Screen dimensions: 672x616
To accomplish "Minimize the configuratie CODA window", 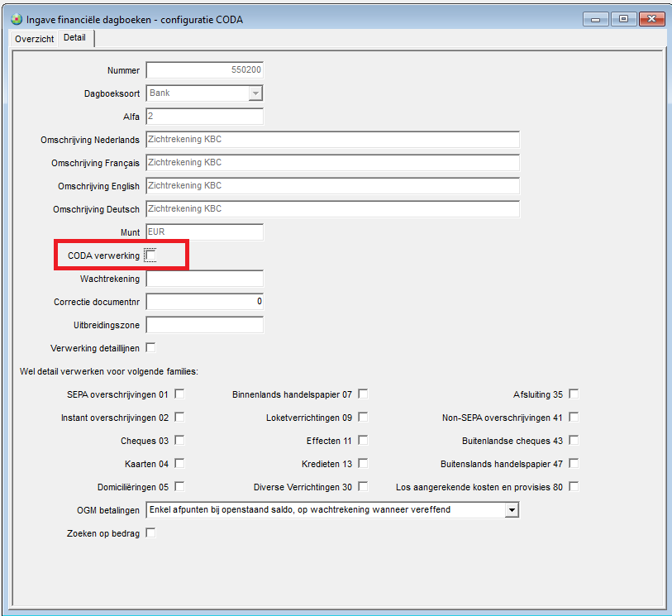I will [x=595, y=18].
